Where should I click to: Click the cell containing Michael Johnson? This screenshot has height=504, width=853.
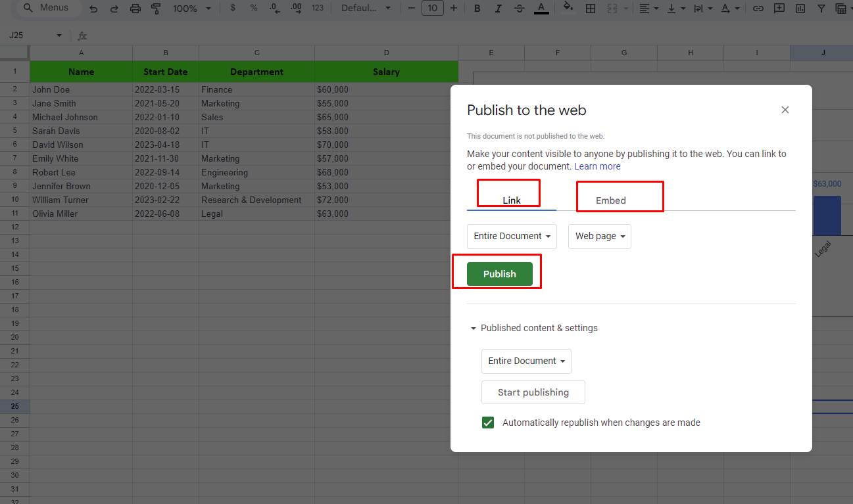tap(82, 117)
